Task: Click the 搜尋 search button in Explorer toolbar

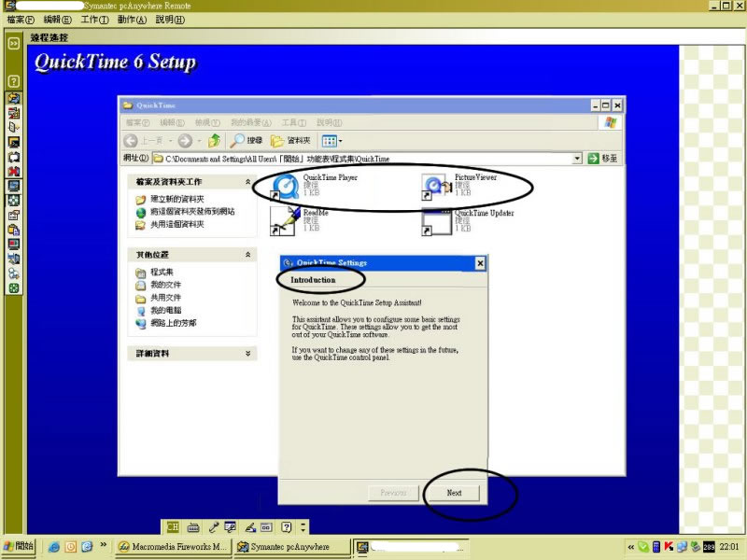Action: pyautogui.click(x=247, y=141)
